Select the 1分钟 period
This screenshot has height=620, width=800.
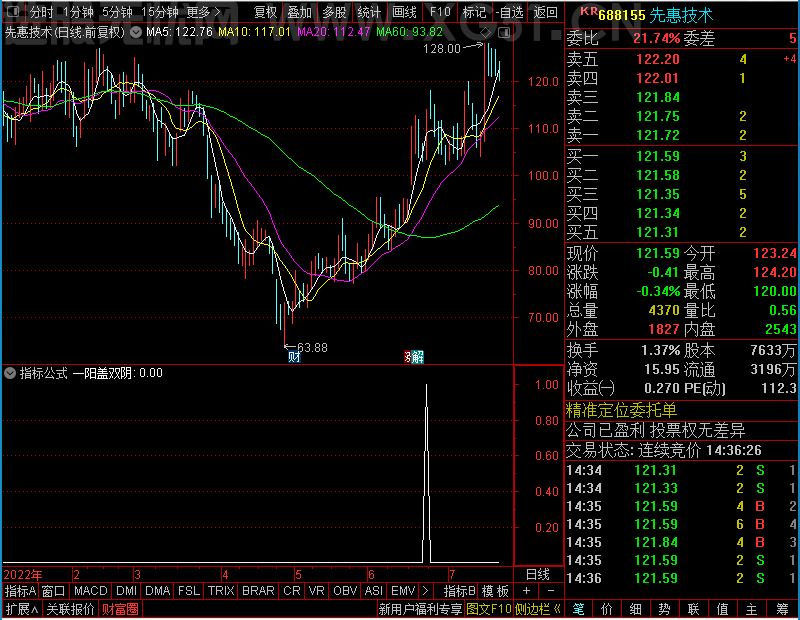click(78, 11)
